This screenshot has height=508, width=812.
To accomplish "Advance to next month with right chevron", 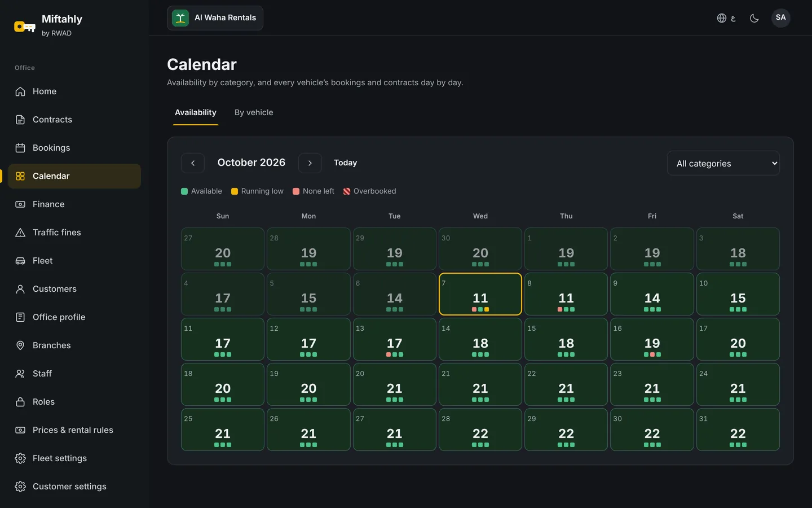I will (x=310, y=163).
